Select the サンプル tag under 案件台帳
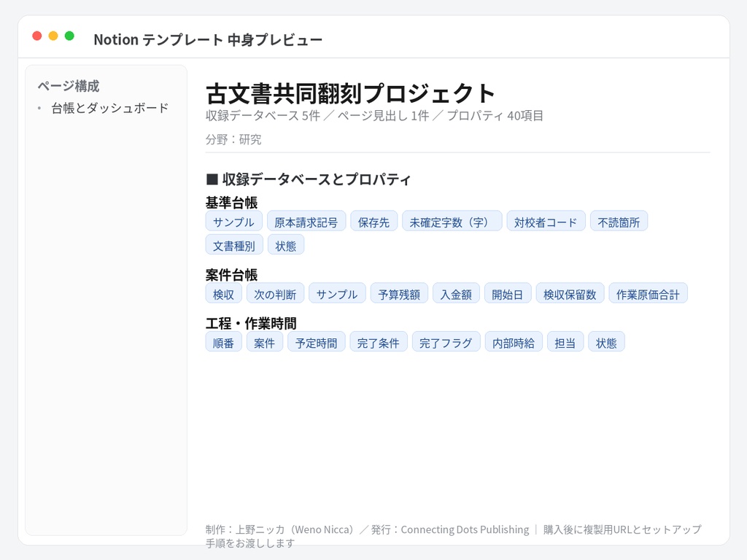This screenshot has height=560, width=747. pyautogui.click(x=337, y=293)
